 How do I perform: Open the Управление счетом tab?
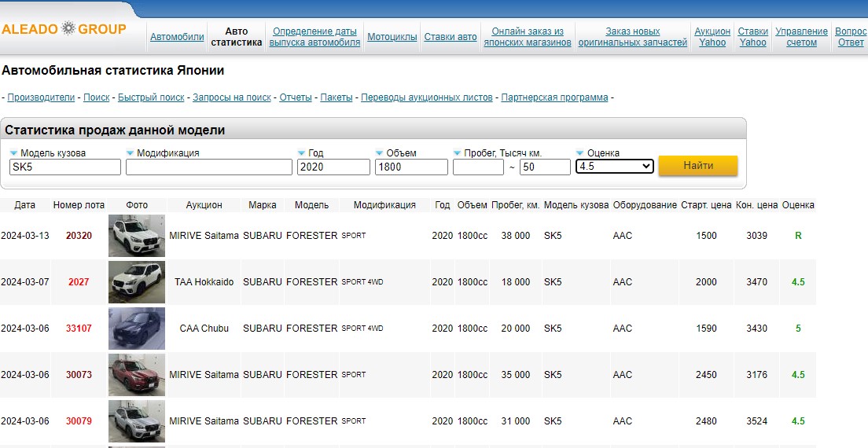(802, 37)
